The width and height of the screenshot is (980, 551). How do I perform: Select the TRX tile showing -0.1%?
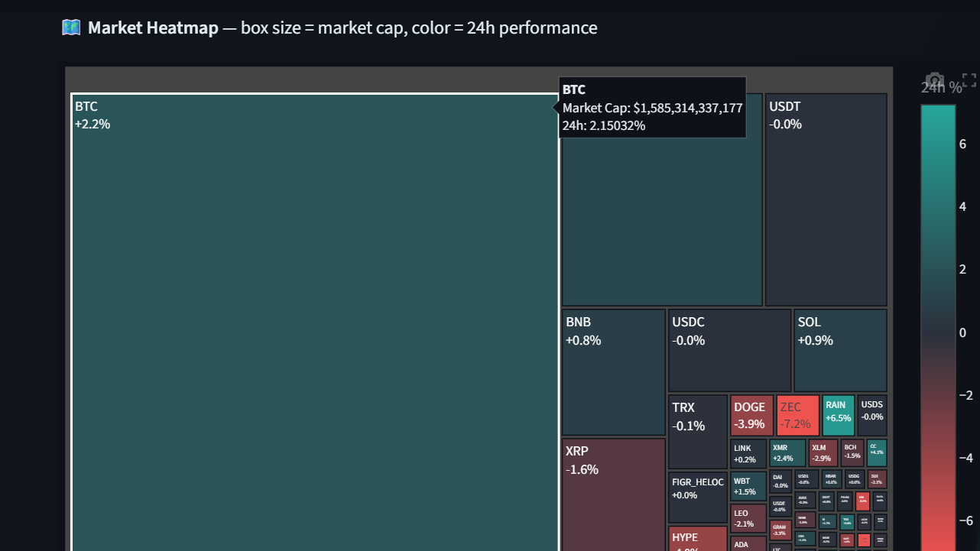698,432
